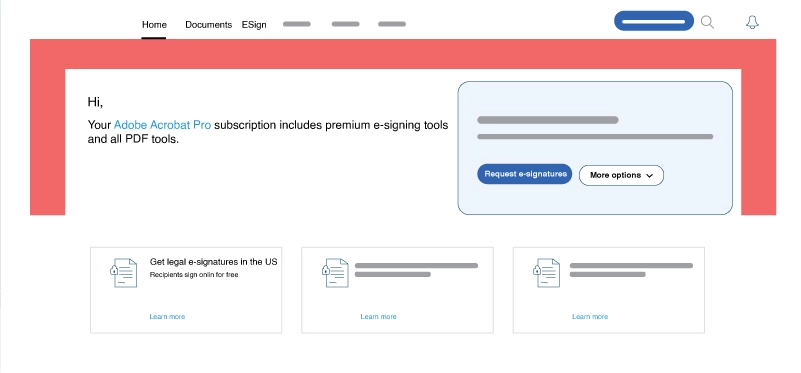Select the locked document icon in middle card
The width and height of the screenshot is (801, 373).
[x=335, y=273]
